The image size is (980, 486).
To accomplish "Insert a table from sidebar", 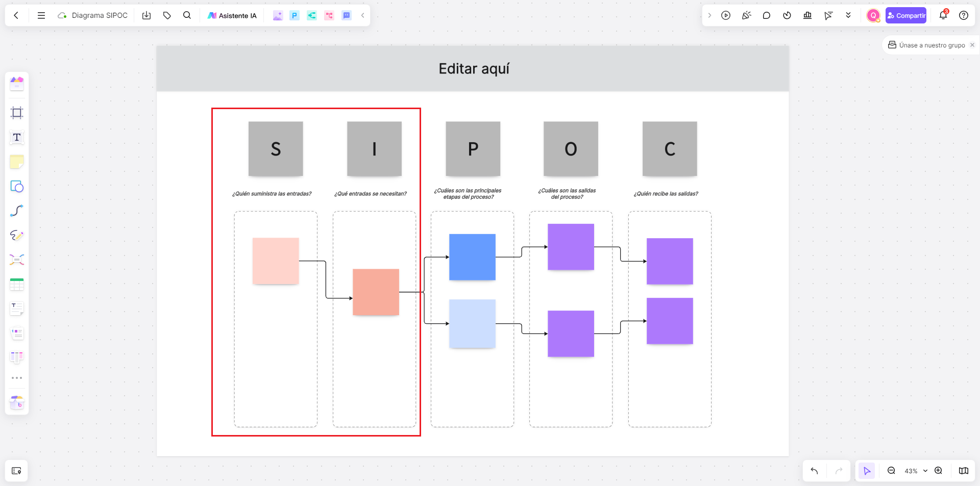I will pyautogui.click(x=17, y=284).
